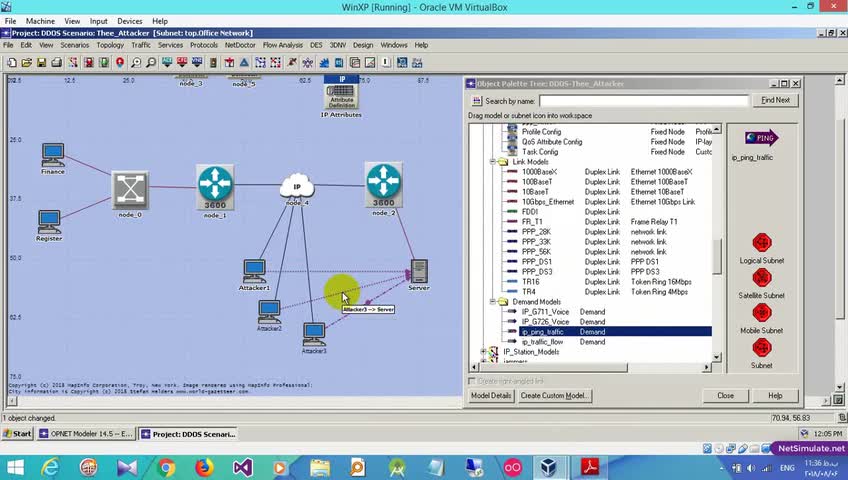The height and width of the screenshot is (480, 848).
Task: Select IP_G711_Voice demand model
Action: coord(545,312)
